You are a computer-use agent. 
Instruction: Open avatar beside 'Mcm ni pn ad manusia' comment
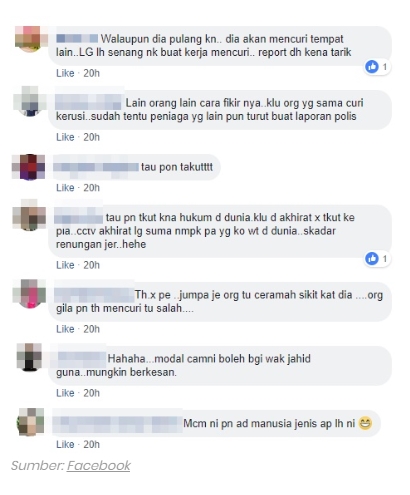coord(31,422)
